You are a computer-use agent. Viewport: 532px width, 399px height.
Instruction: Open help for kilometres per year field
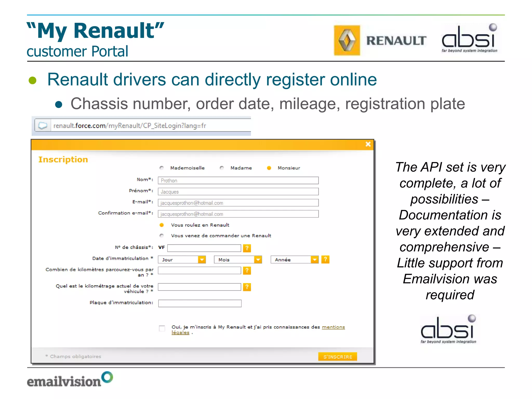[x=247, y=271]
